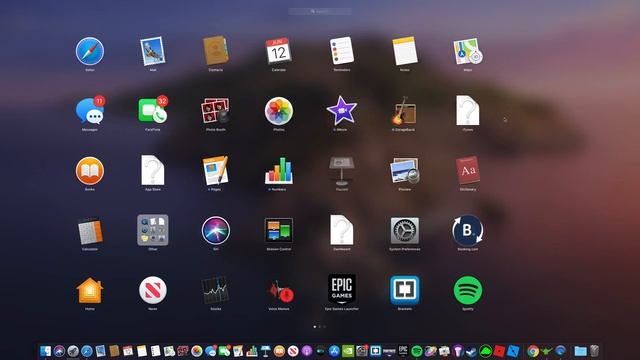Open GarageBand in Launchpad
This screenshot has width=640, height=360.
tap(404, 111)
